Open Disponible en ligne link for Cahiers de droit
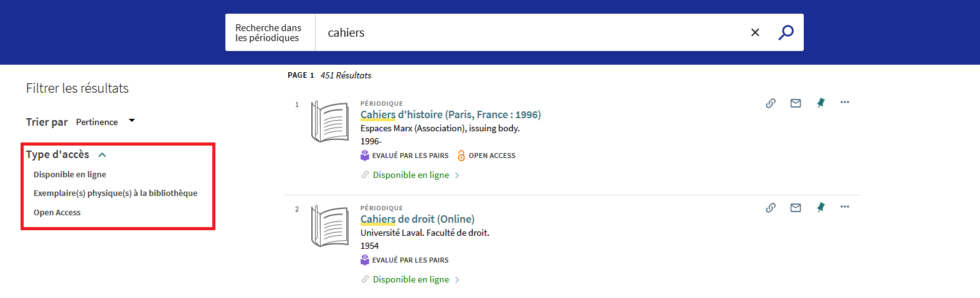This screenshot has height=298, width=980. coord(411,279)
